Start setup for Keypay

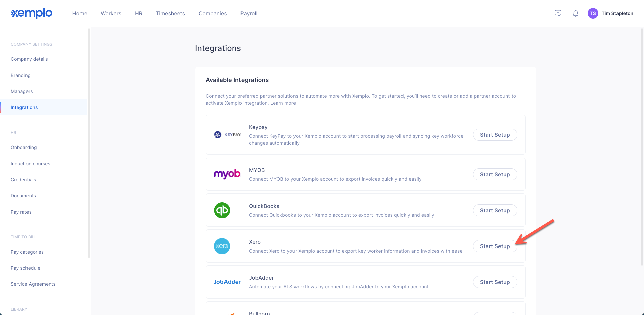click(x=495, y=135)
